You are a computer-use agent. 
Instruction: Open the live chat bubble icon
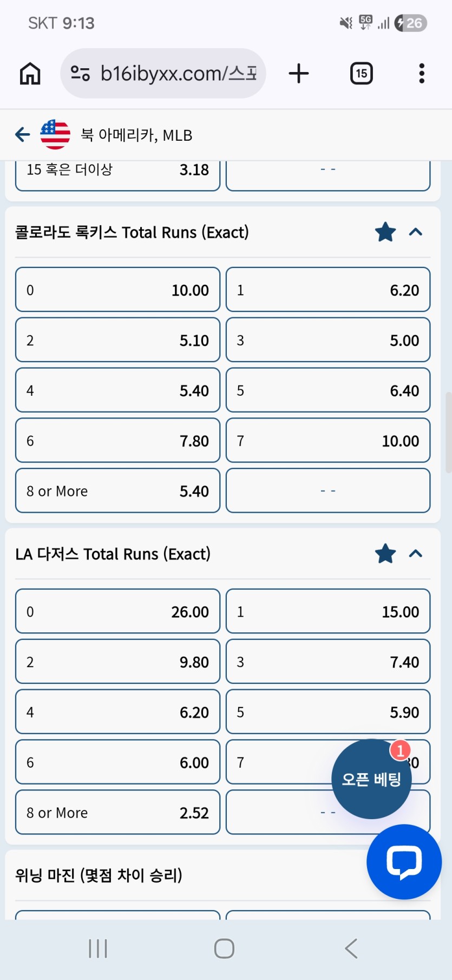tap(404, 861)
